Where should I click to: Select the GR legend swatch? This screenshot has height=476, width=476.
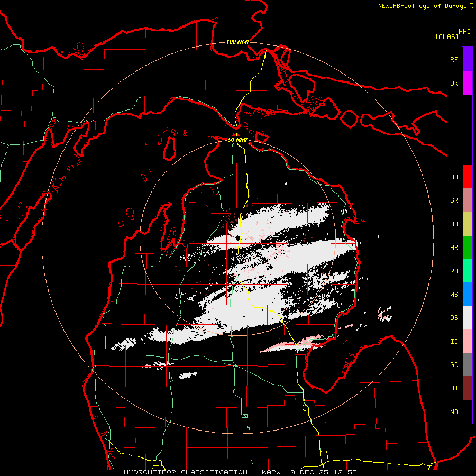467,200
